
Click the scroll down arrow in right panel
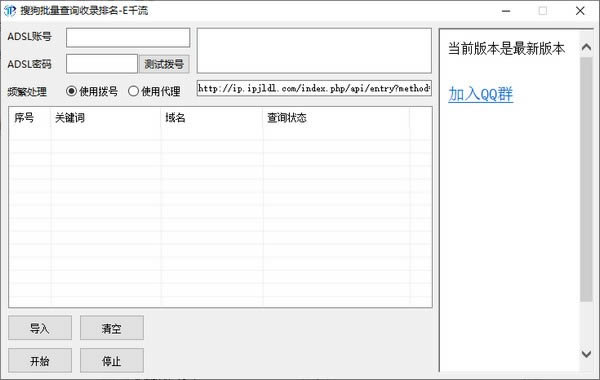(586, 354)
